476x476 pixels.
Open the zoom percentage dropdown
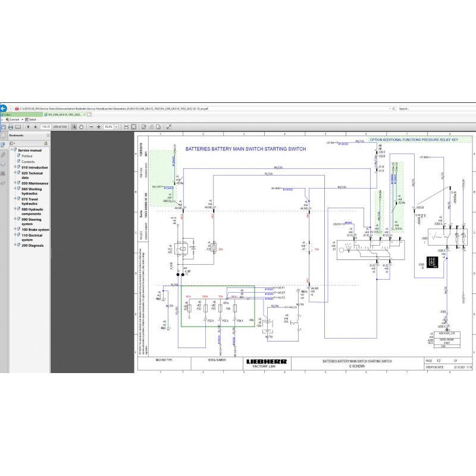117,127
